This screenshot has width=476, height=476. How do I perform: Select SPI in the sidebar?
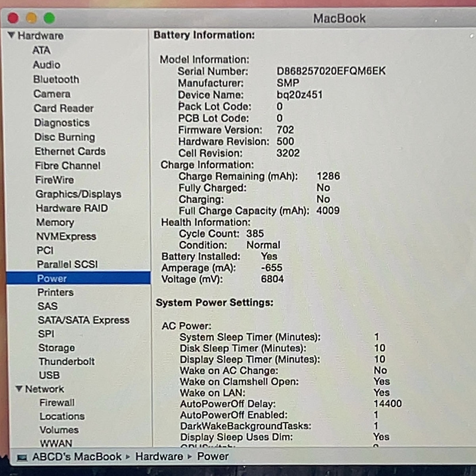46,334
